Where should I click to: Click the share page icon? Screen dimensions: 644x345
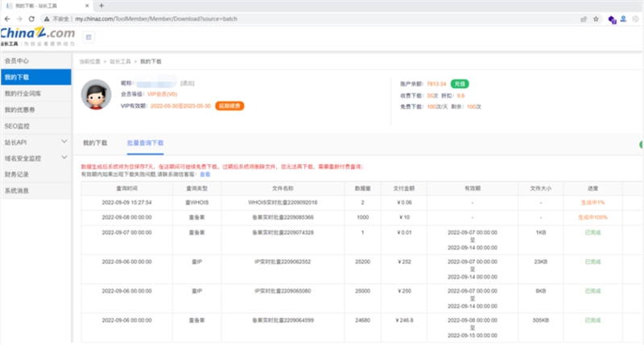point(584,18)
